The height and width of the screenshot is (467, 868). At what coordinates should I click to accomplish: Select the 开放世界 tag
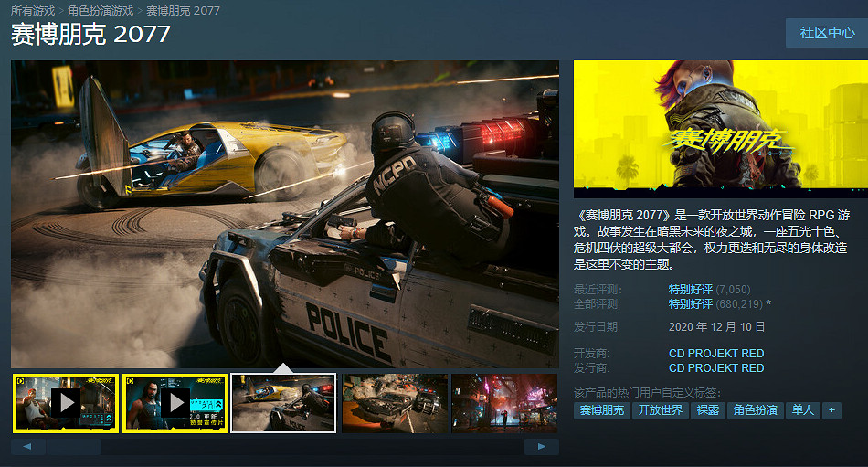[x=661, y=410]
